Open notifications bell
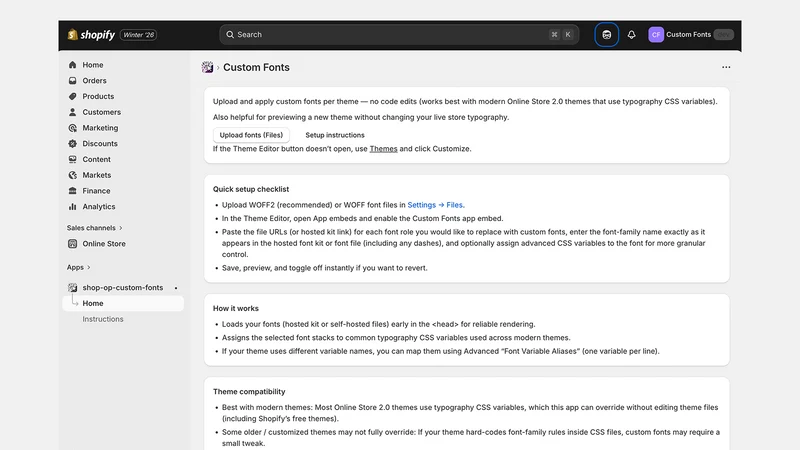Viewport: 800px width, 450px height. (x=632, y=35)
